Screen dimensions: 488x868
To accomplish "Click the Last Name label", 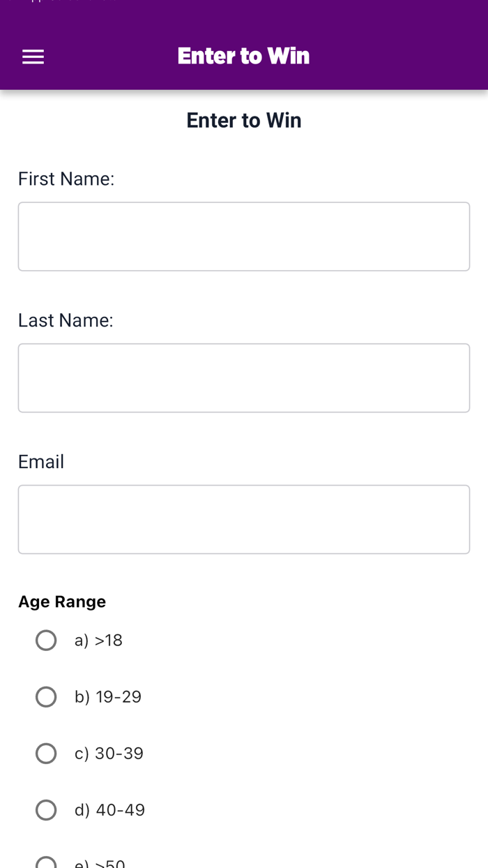I will [66, 320].
